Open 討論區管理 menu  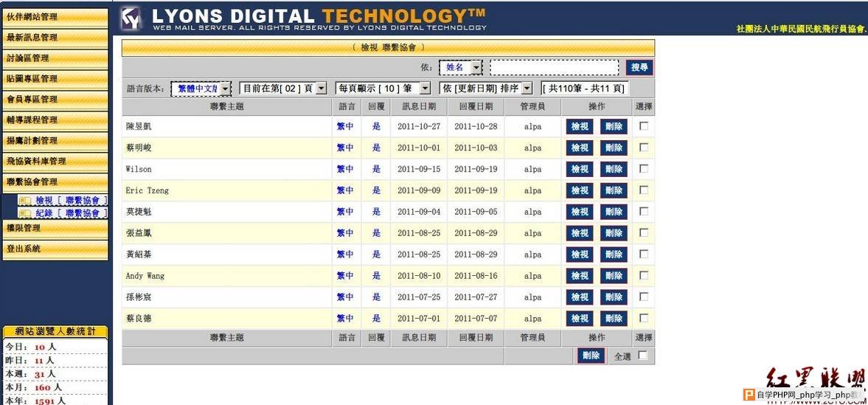(55, 58)
